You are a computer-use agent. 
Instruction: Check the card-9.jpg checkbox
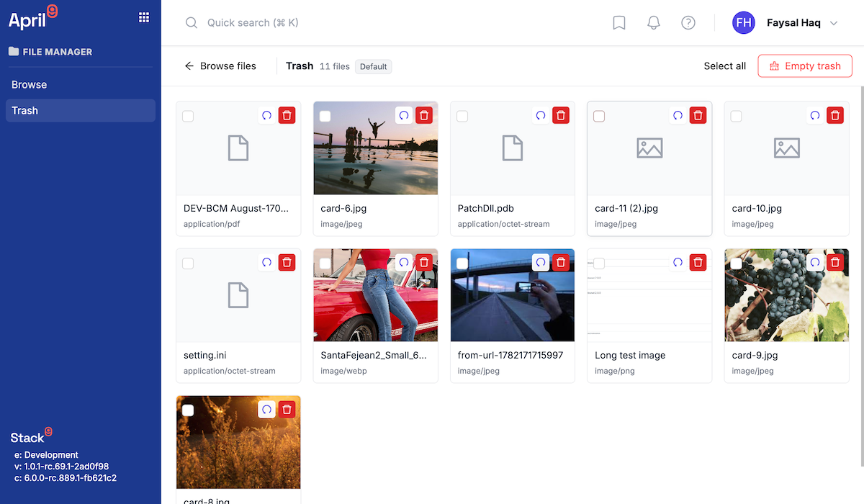(736, 264)
